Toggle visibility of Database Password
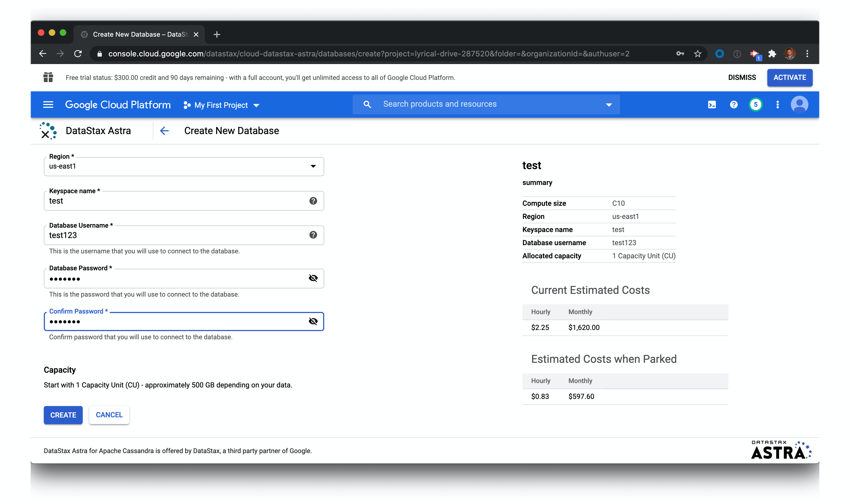This screenshot has width=850, height=504. 313,278
